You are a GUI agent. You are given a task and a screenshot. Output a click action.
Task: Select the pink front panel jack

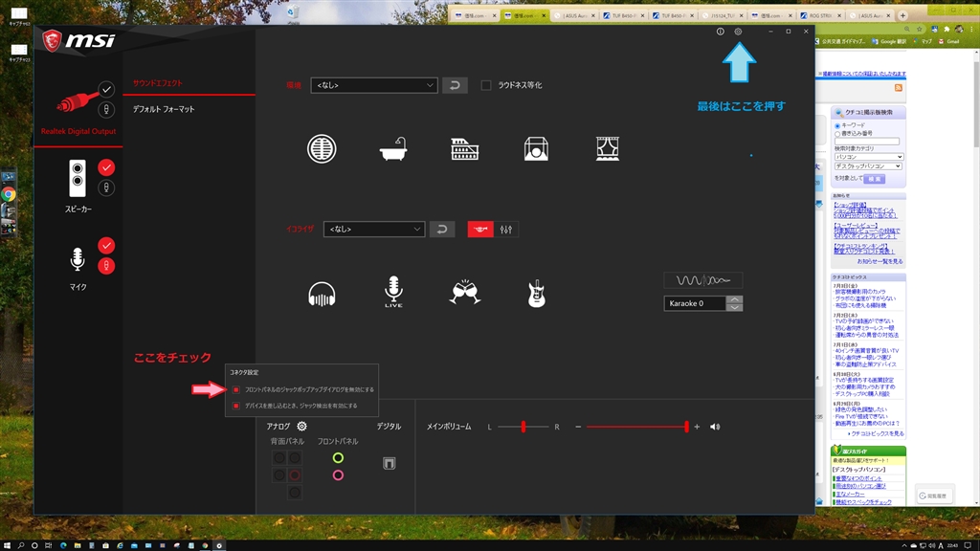[338, 475]
